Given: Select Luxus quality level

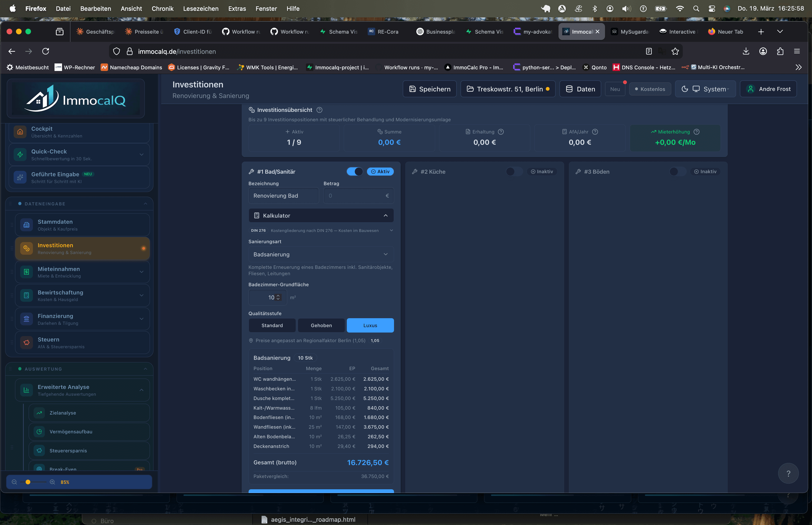Looking at the screenshot, I should (x=370, y=325).
